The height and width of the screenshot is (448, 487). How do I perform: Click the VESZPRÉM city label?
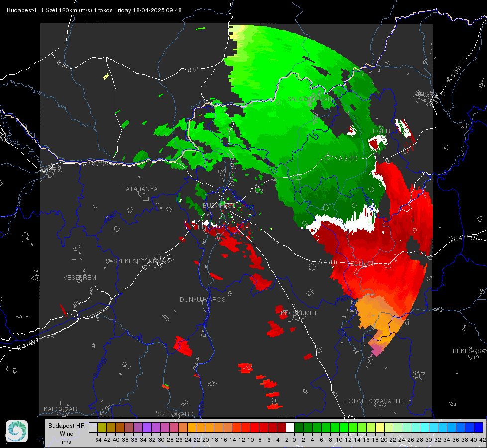80,278
